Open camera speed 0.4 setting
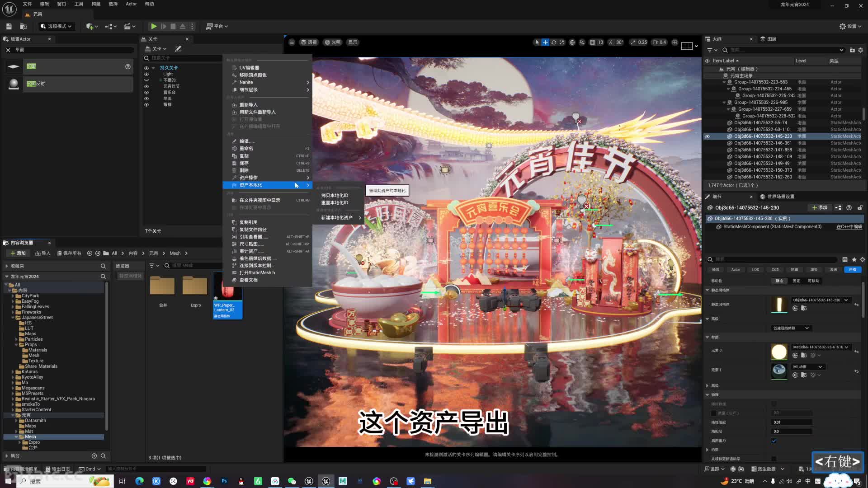The height and width of the screenshot is (488, 868). [x=659, y=42]
